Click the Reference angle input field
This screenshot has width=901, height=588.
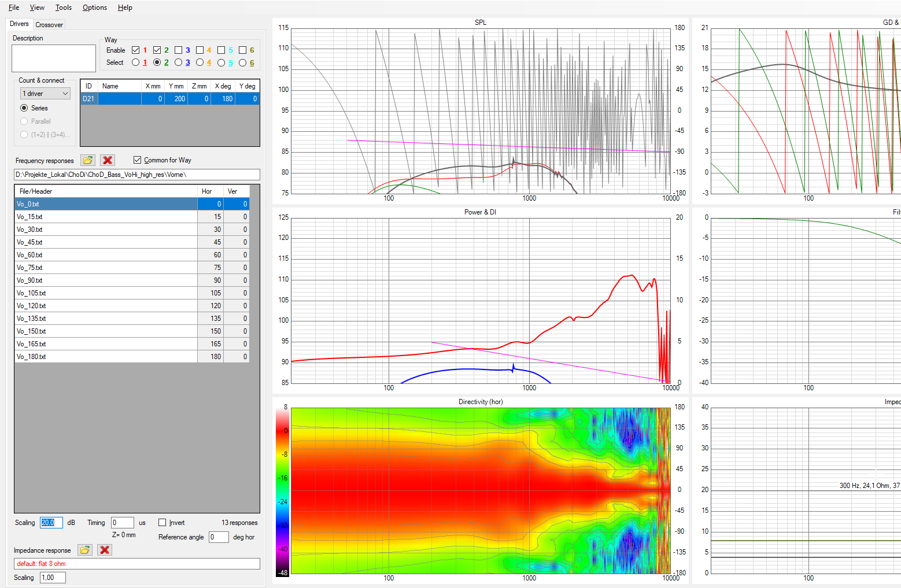tap(219, 537)
